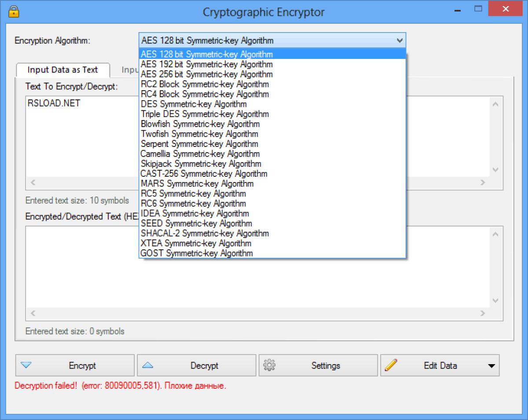Click the right arrow on the bottom horizontal scrollbar
The width and height of the screenshot is (528, 420).
pos(483,314)
